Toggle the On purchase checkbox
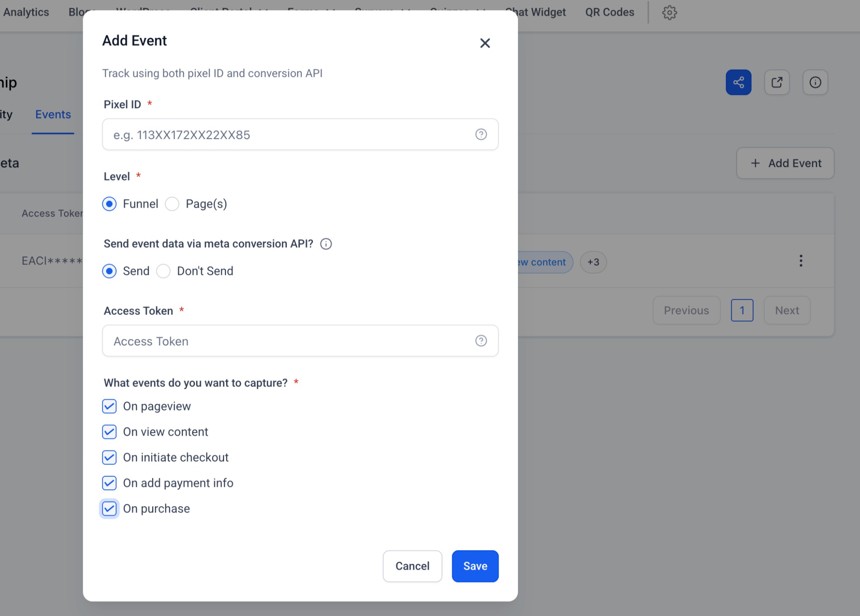The image size is (860, 616). 109,509
